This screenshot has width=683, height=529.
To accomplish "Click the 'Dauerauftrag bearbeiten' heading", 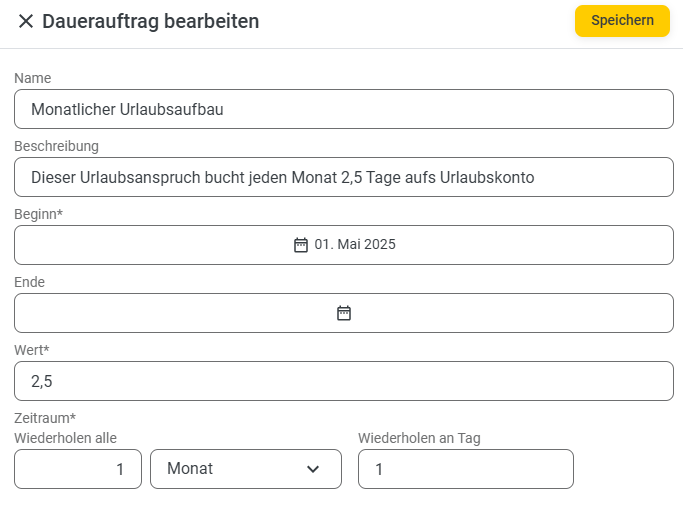I will coord(150,21).
